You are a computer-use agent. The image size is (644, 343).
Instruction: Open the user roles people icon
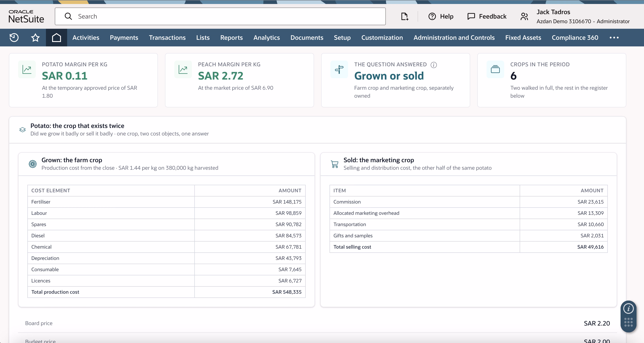tap(524, 17)
